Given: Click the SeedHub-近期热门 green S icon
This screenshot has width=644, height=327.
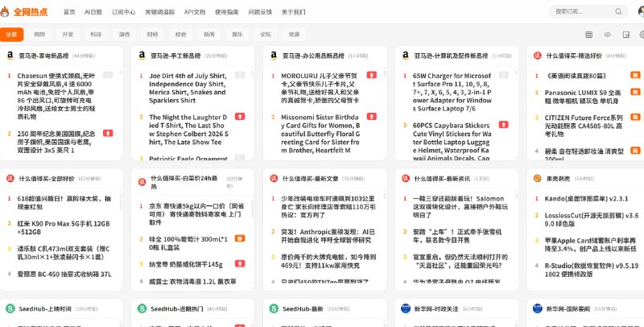Looking at the screenshot, I should pos(142,308).
